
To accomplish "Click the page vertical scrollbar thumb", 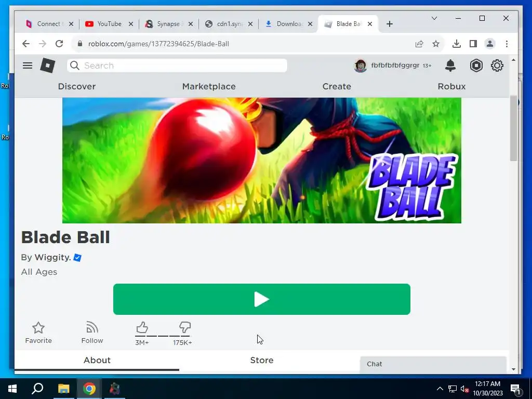I will click(513, 128).
